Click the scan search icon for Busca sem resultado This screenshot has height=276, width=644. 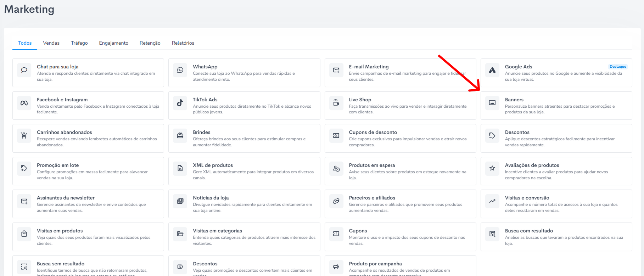click(x=24, y=267)
